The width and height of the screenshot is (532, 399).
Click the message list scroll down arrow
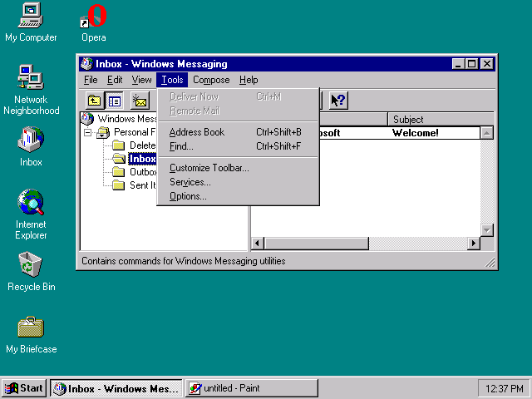point(487,230)
